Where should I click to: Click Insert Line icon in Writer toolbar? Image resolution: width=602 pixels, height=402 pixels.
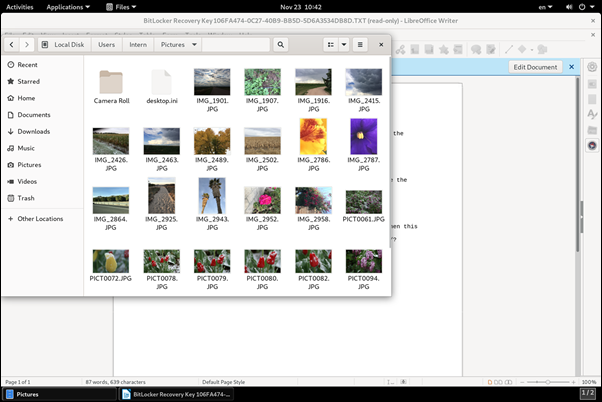509,50
